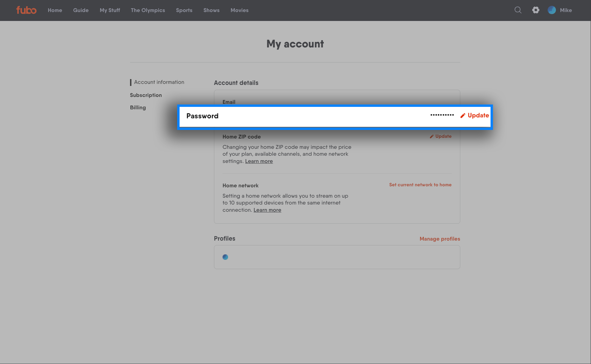Open Learn more under Home ZIP code

259,161
